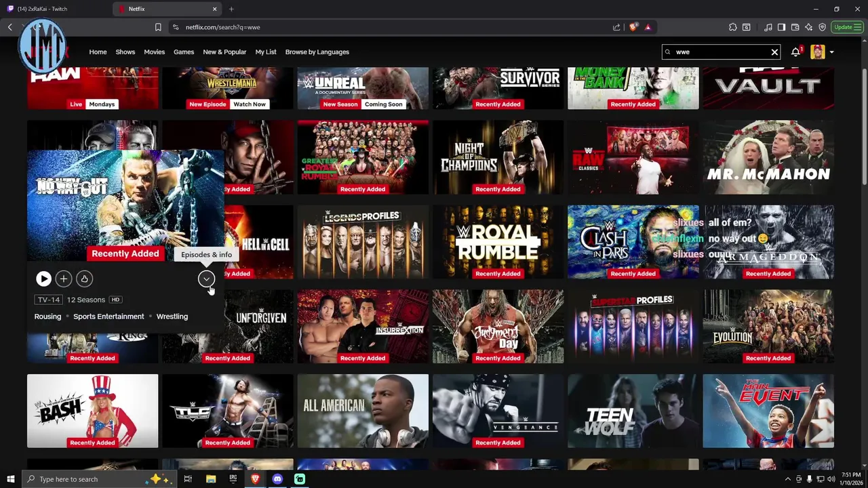The image size is (868, 488).
Task: Open Task View on taskbar
Action: [x=188, y=479]
